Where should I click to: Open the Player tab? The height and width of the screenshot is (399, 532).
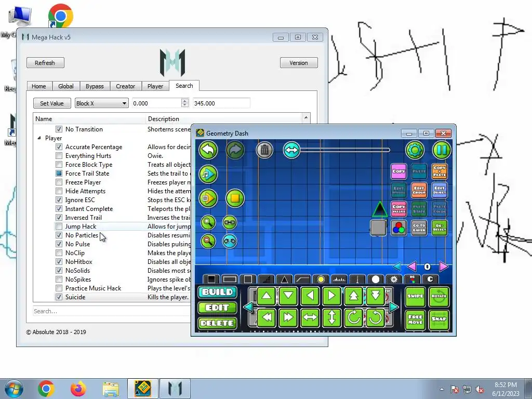tap(155, 86)
